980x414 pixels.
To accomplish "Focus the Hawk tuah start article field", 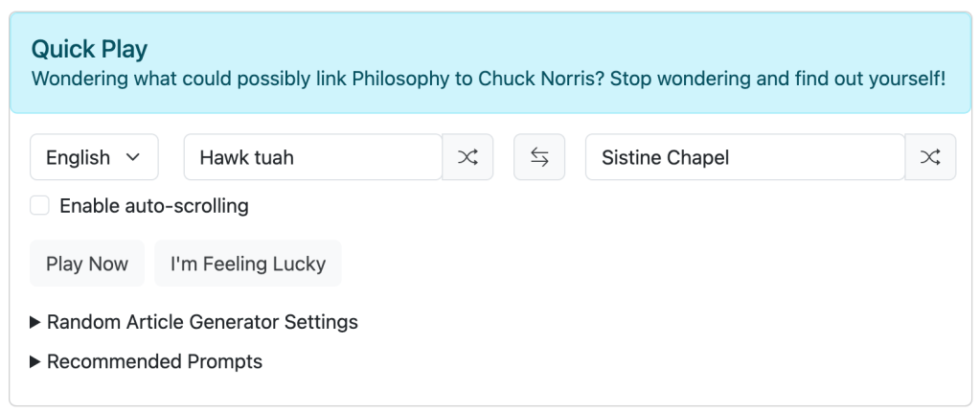I will click(x=312, y=157).
